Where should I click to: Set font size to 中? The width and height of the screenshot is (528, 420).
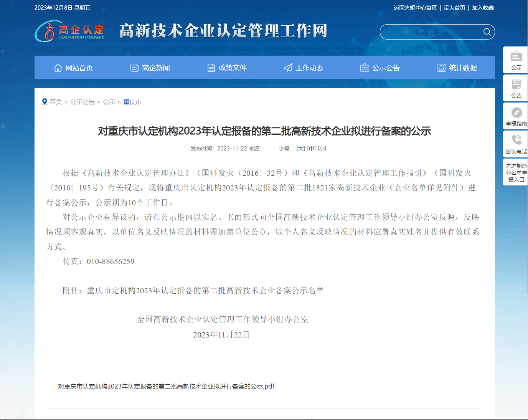tap(311, 149)
